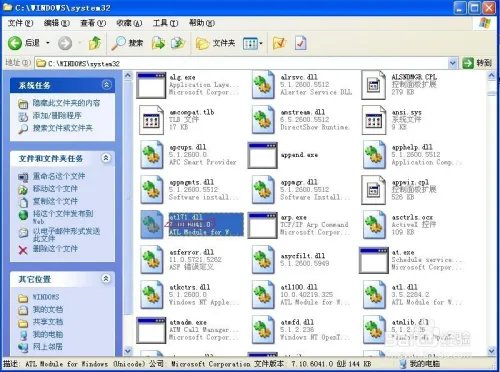Open the File (文件) menu

point(20,23)
